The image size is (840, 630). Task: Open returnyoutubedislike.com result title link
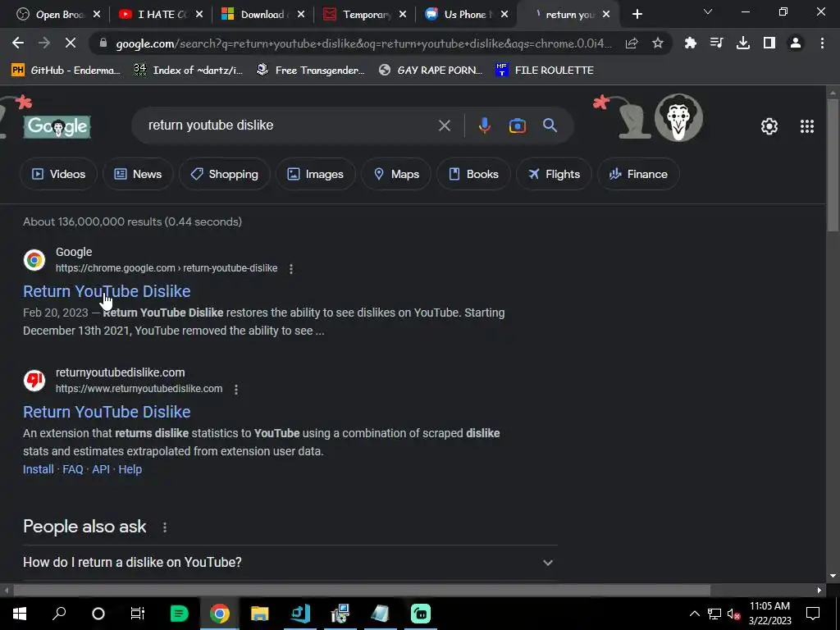(107, 412)
